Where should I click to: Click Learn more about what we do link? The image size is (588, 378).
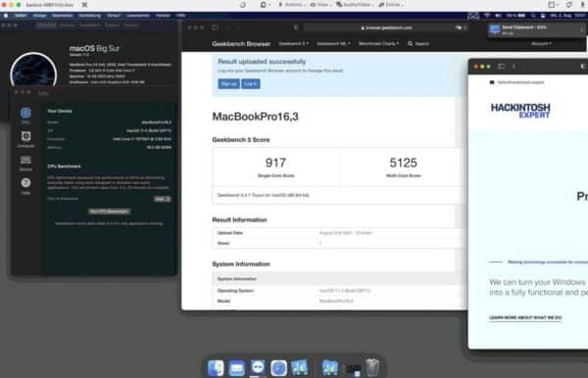click(525, 317)
